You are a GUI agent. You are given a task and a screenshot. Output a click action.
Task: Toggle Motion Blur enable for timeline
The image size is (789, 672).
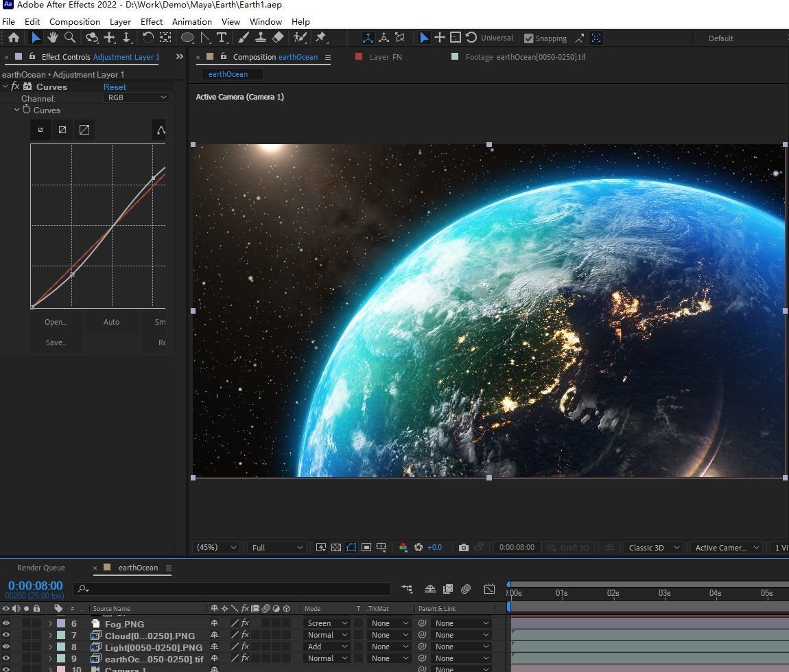pos(466,588)
